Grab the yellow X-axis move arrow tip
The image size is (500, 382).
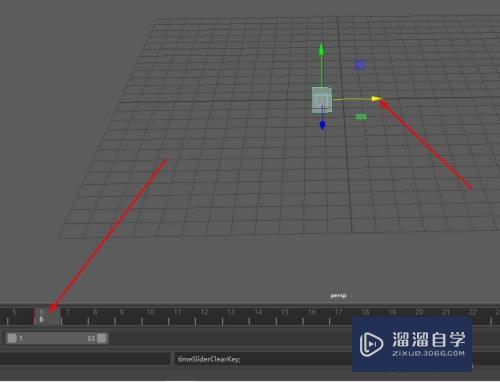tap(377, 99)
